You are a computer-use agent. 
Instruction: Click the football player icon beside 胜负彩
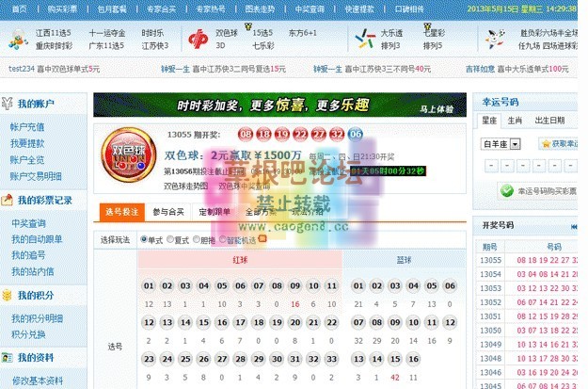point(494,39)
